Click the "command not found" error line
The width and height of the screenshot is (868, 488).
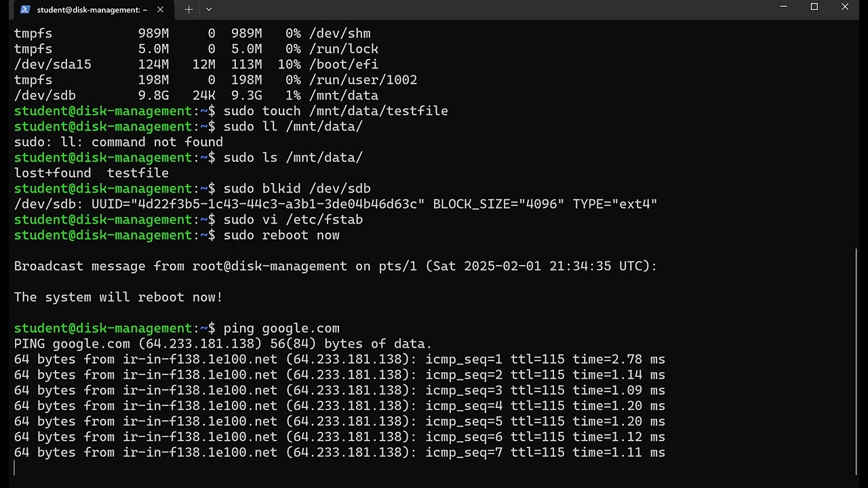coord(119,142)
